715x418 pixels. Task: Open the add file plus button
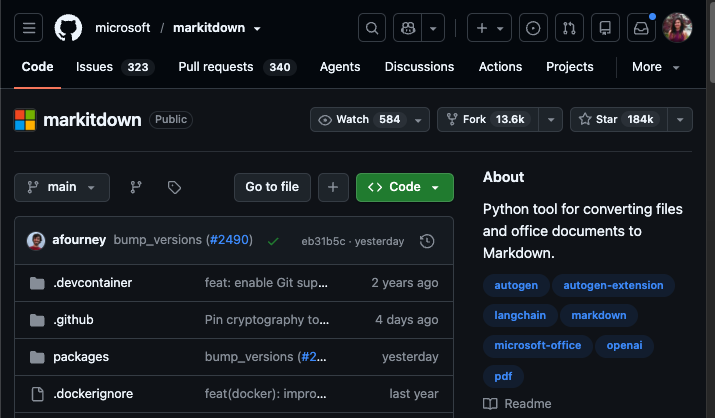tap(333, 187)
